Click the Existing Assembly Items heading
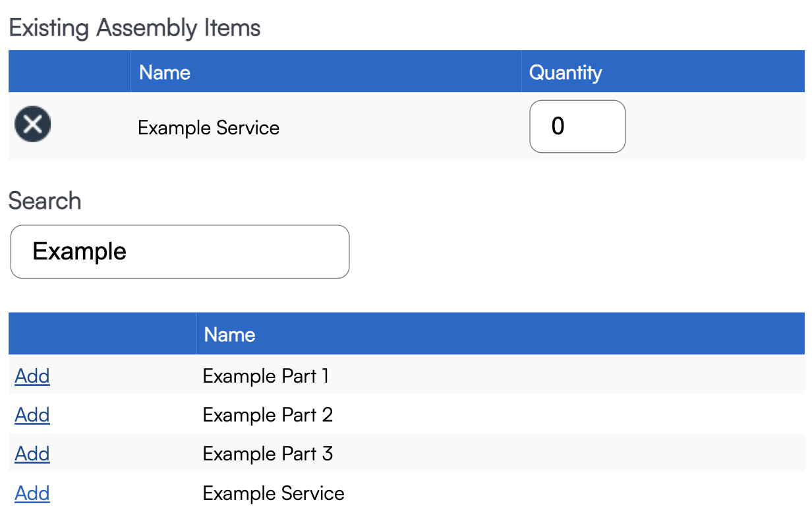The width and height of the screenshot is (812, 519). (x=134, y=28)
